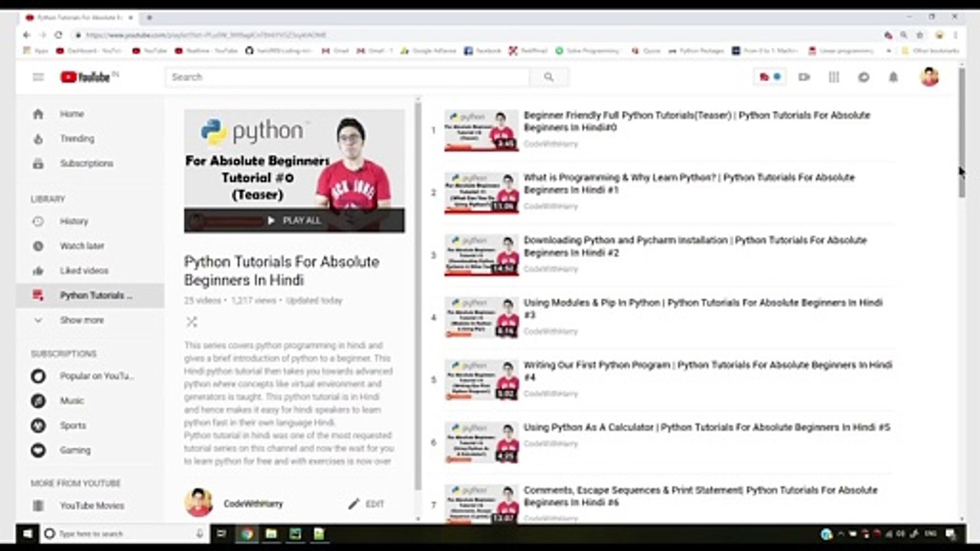
Task: Click the page vertical scrollbar thumb
Action: [x=962, y=134]
